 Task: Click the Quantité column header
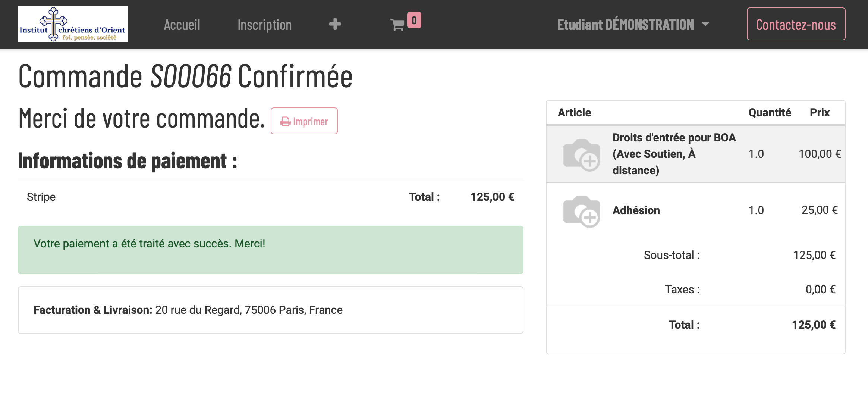770,113
